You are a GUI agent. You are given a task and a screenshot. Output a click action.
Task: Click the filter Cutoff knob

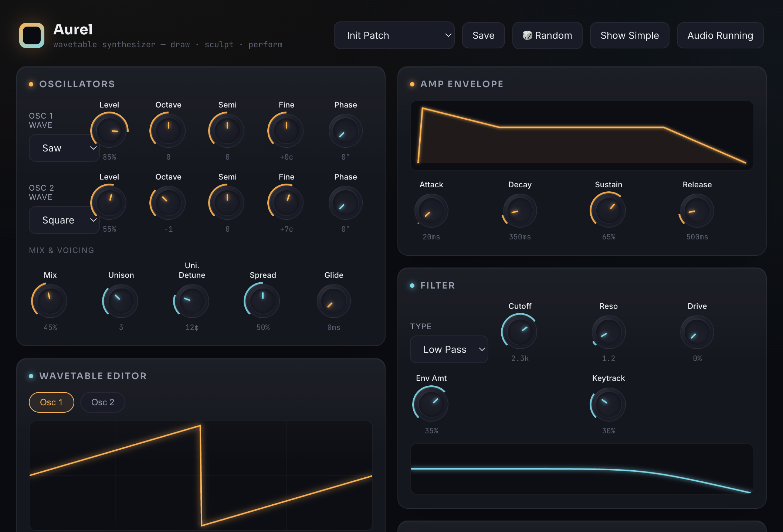pos(520,332)
